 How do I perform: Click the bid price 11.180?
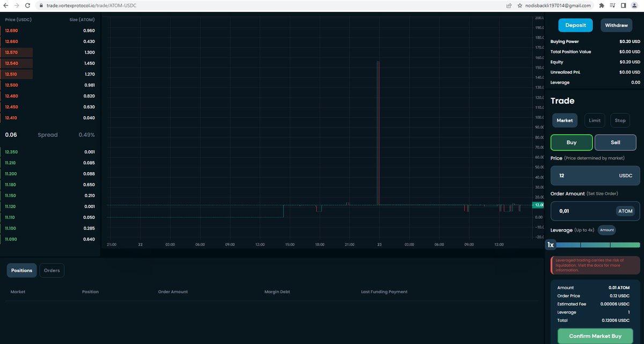pyautogui.click(x=11, y=185)
